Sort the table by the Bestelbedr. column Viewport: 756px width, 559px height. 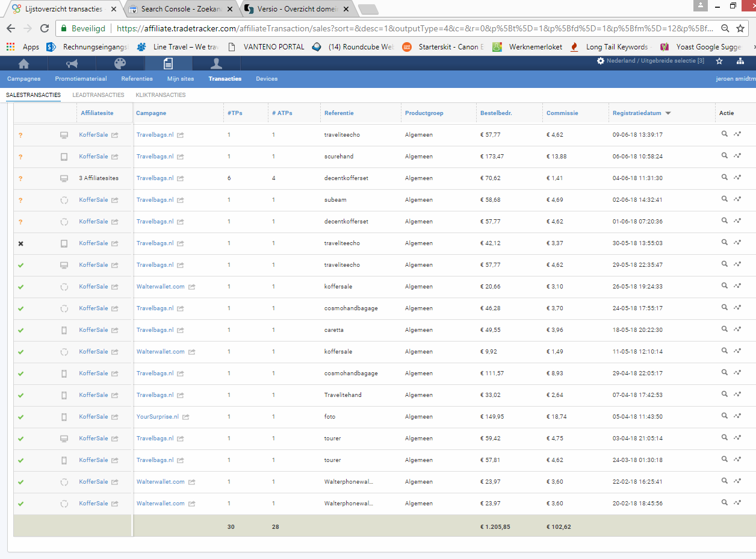pyautogui.click(x=496, y=113)
